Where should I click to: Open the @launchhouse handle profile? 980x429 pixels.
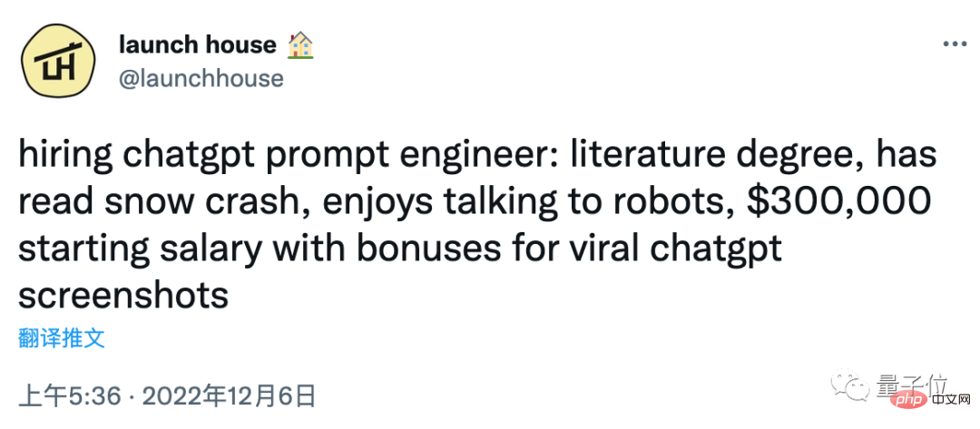[201, 78]
